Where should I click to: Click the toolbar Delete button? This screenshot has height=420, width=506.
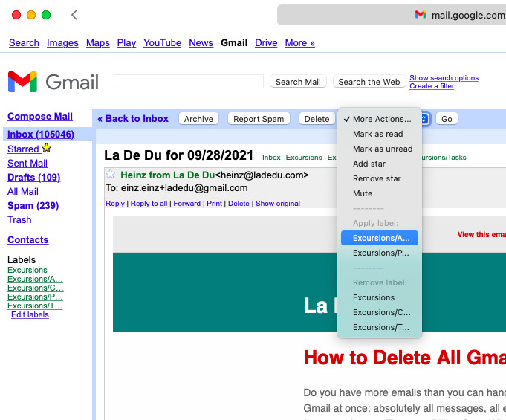pyautogui.click(x=317, y=119)
